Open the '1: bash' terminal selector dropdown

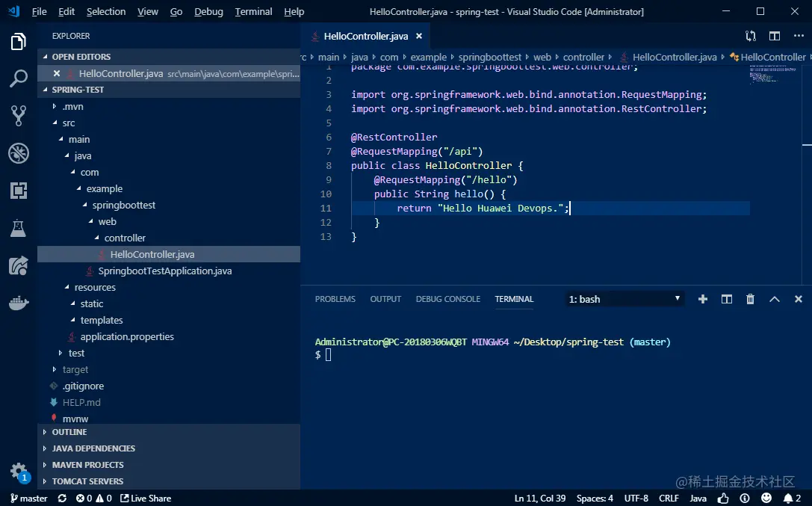tap(625, 298)
